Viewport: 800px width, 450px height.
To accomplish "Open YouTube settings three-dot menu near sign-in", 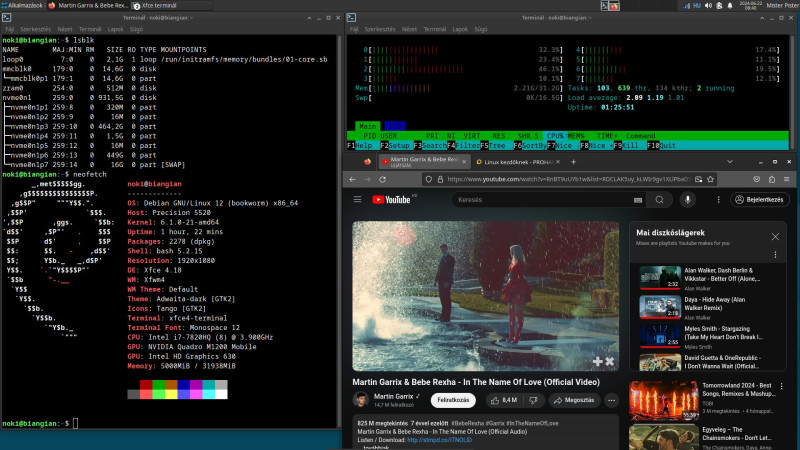I will click(718, 200).
